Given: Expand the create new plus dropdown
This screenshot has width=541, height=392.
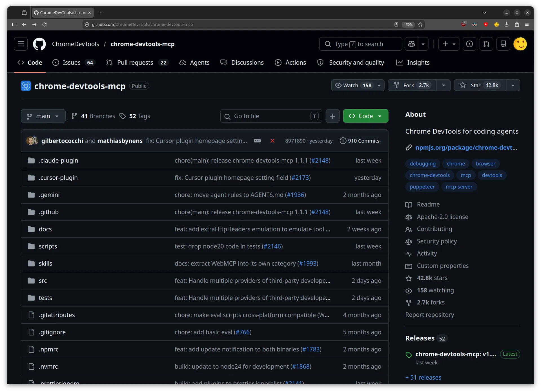Looking at the screenshot, I should (449, 44).
